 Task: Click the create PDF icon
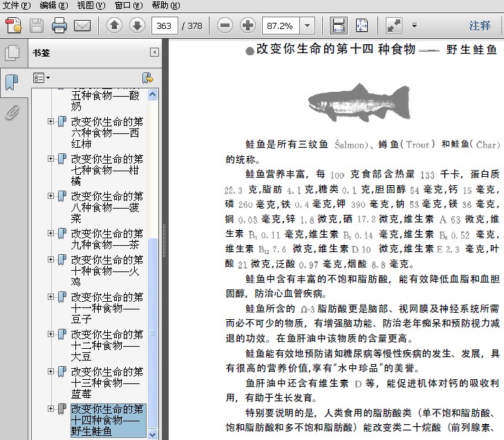(x=14, y=26)
